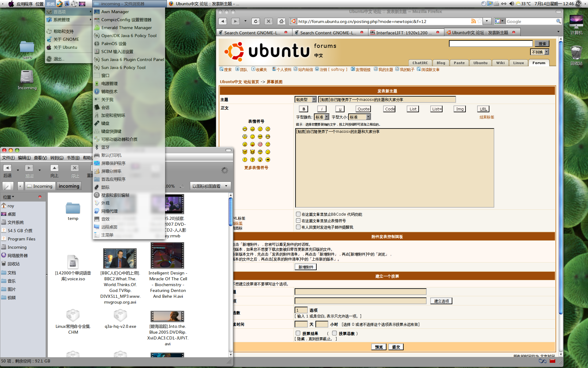Click the Stop button in the file browser
The height and width of the screenshot is (368, 588).
(75, 168)
